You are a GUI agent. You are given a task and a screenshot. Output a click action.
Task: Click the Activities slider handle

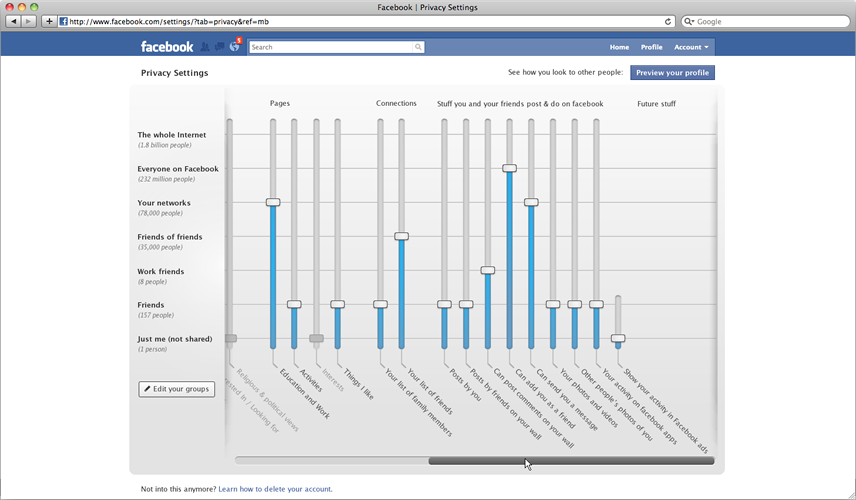[x=294, y=304]
